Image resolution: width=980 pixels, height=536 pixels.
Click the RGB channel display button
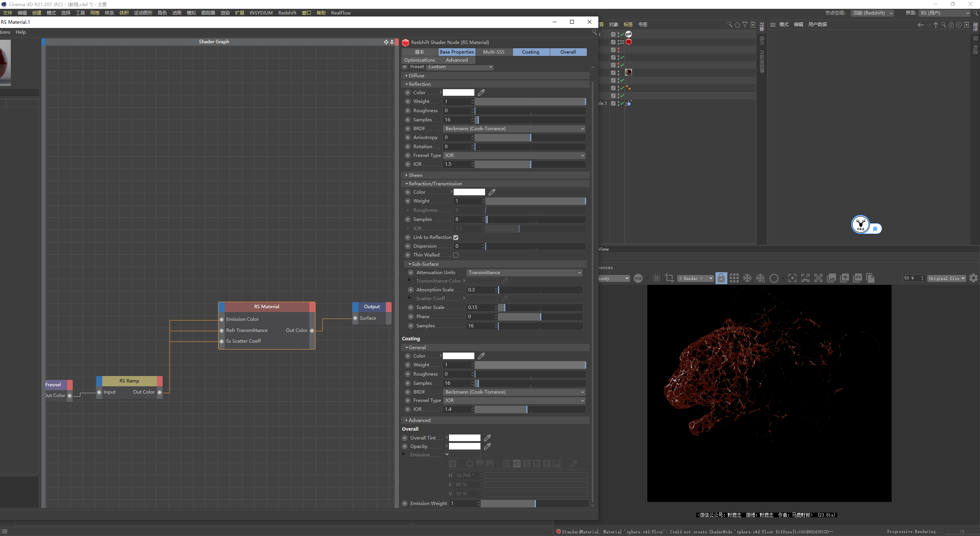tap(638, 278)
